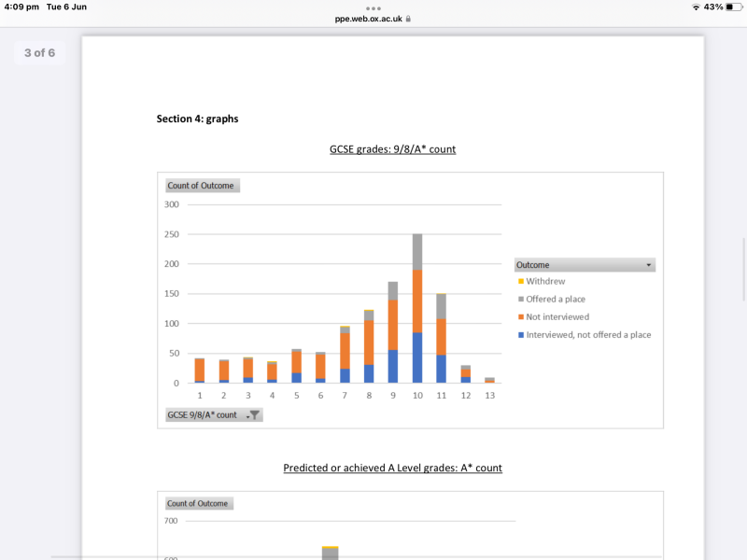Click the underlined GCSE grades: 9/8/A* count title

pyautogui.click(x=392, y=148)
